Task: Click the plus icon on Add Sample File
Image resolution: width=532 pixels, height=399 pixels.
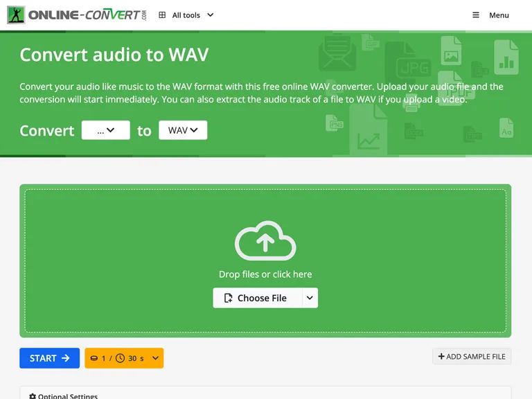Action: click(x=441, y=357)
